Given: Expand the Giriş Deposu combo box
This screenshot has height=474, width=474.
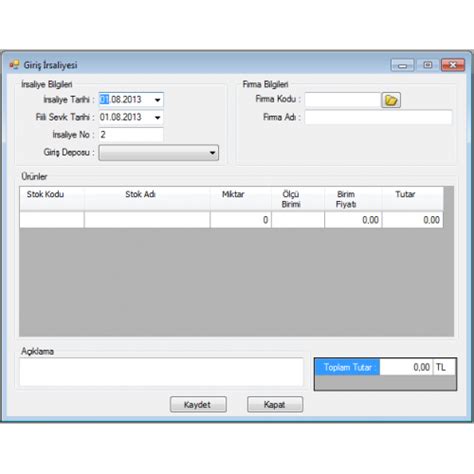Looking at the screenshot, I should (159, 153).
